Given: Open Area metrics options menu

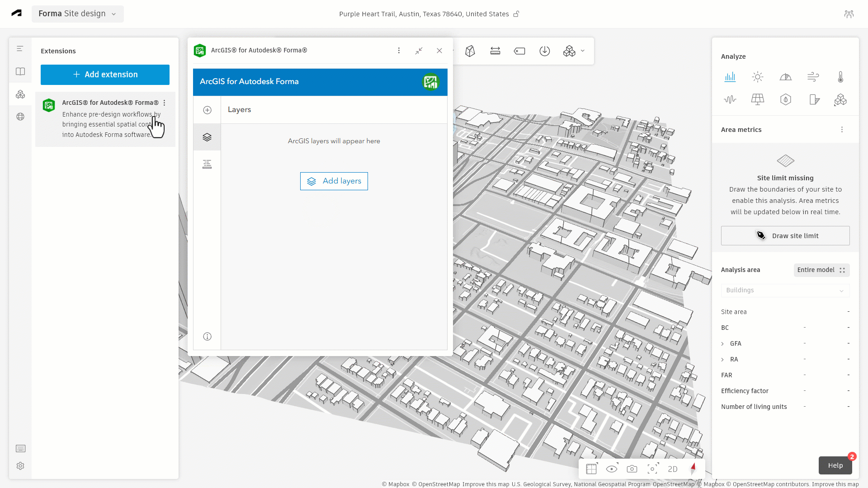Looking at the screenshot, I should pyautogui.click(x=842, y=130).
